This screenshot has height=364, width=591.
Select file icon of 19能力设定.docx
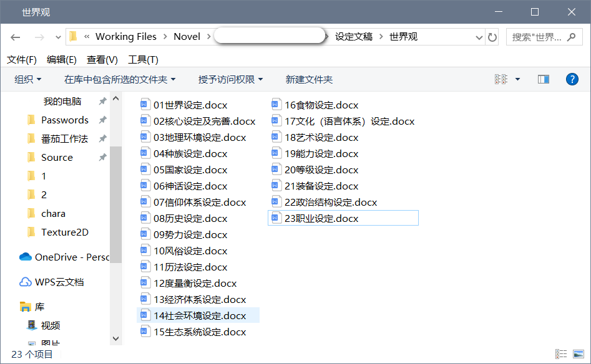275,153
